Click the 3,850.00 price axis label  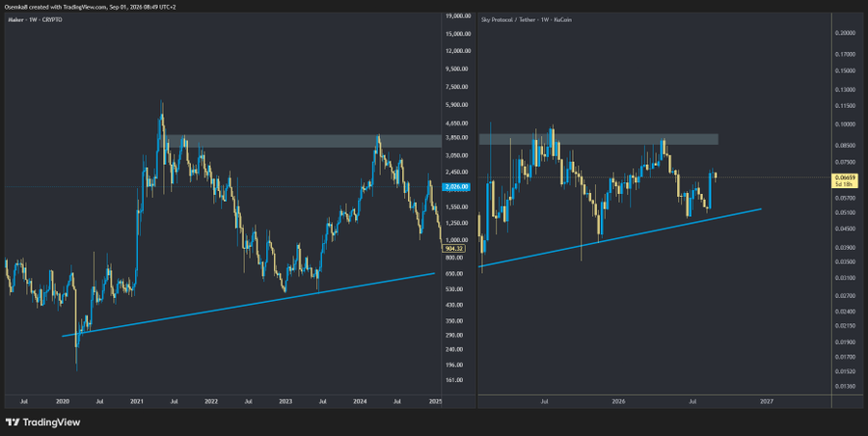(457, 137)
